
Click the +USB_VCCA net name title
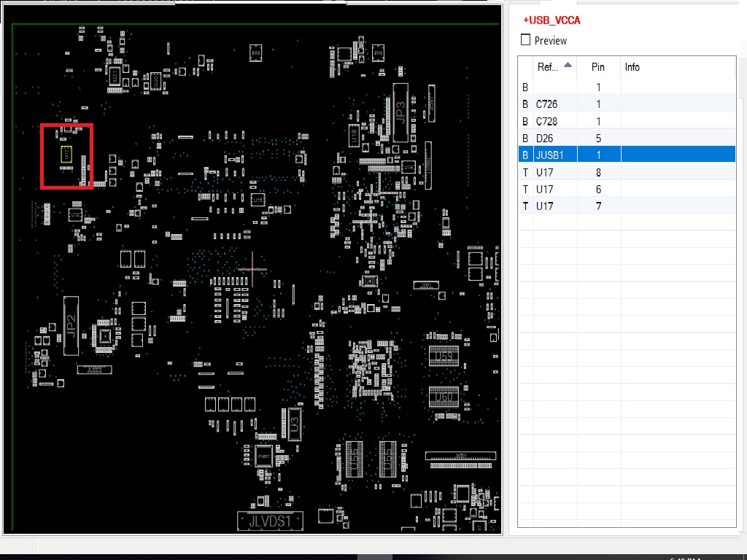551,20
